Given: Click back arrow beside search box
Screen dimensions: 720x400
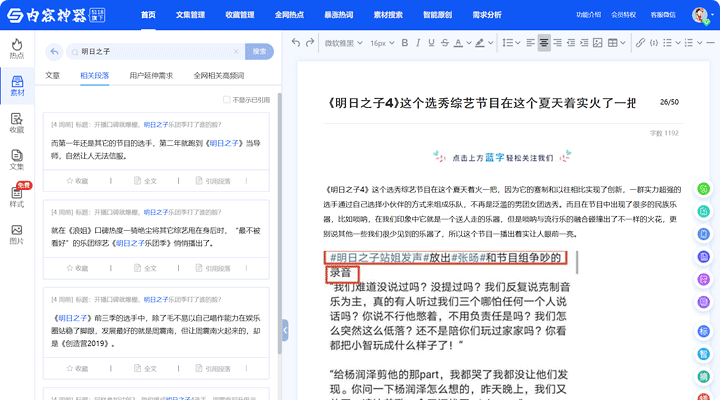Looking at the screenshot, I should 55,51.
